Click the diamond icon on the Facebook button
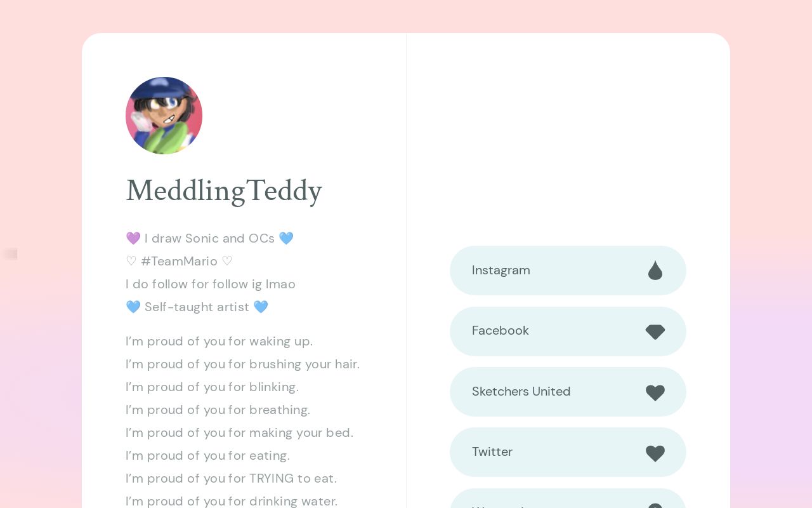The width and height of the screenshot is (812, 508). pyautogui.click(x=655, y=331)
